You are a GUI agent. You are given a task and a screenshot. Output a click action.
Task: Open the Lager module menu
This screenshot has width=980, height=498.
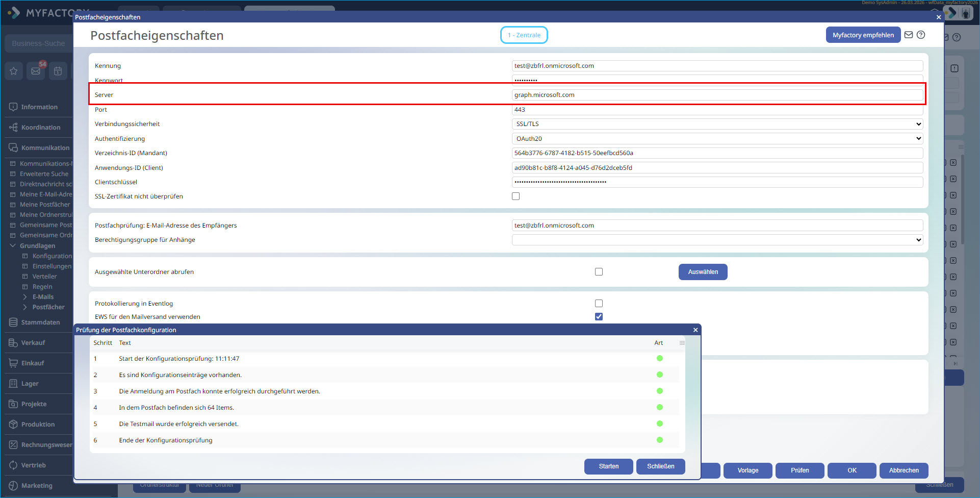30,384
